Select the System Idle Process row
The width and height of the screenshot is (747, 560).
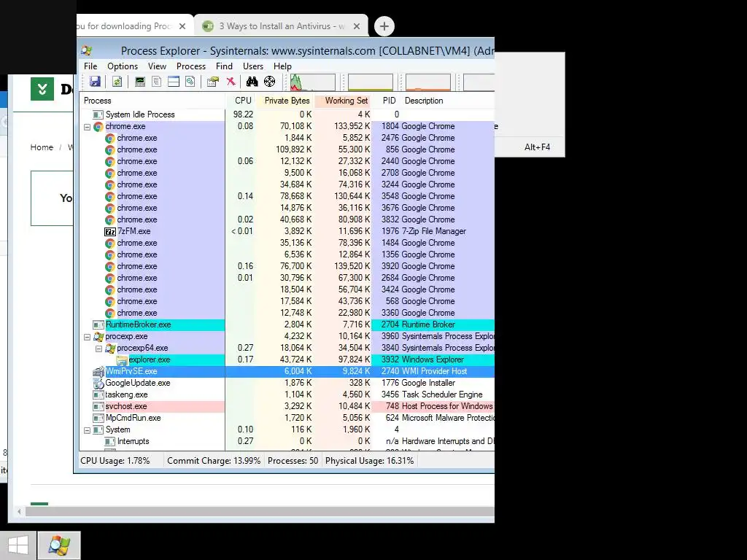[x=287, y=114]
